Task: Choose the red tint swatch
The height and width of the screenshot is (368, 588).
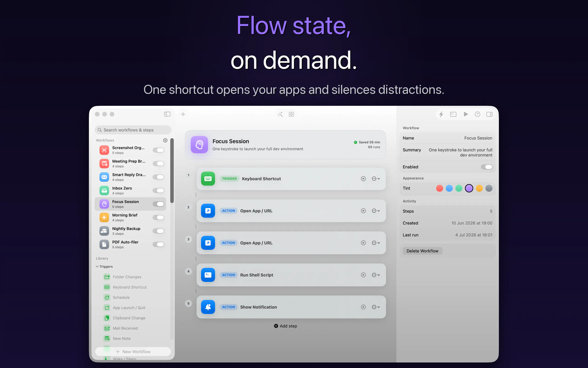Action: (x=440, y=188)
